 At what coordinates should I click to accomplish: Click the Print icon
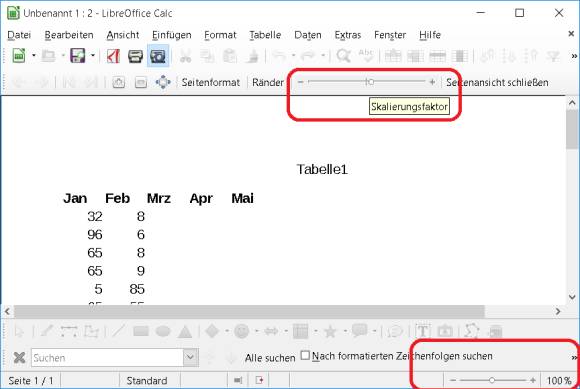(x=135, y=56)
